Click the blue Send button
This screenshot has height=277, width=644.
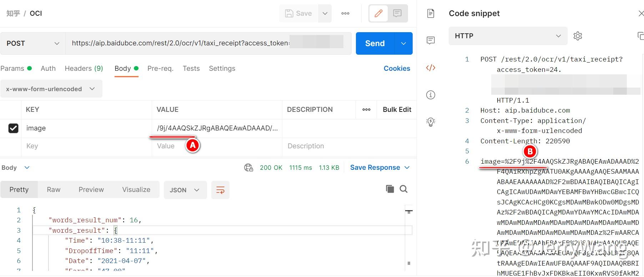(375, 43)
